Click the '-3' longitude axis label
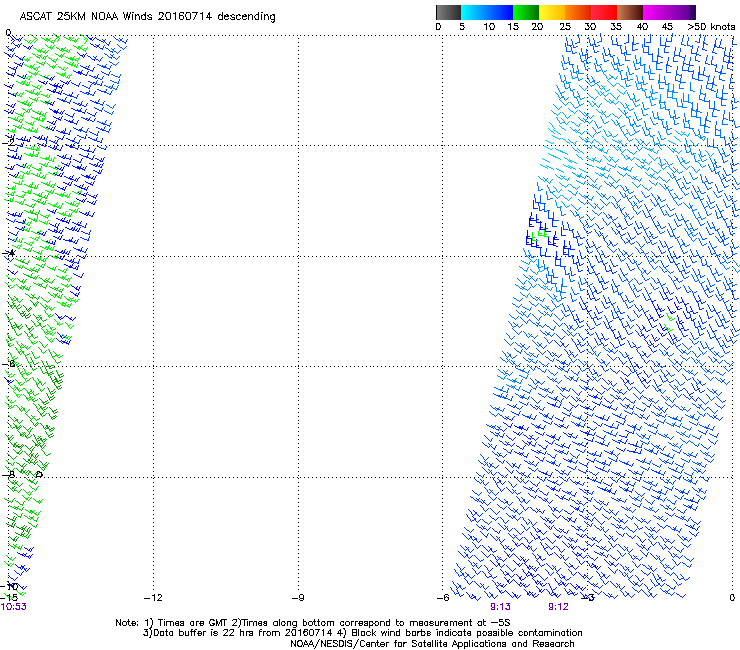 pyautogui.click(x=588, y=598)
